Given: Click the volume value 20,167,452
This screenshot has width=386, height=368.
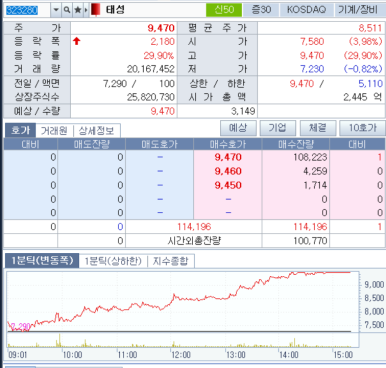Looking at the screenshot, I should pyautogui.click(x=151, y=69).
